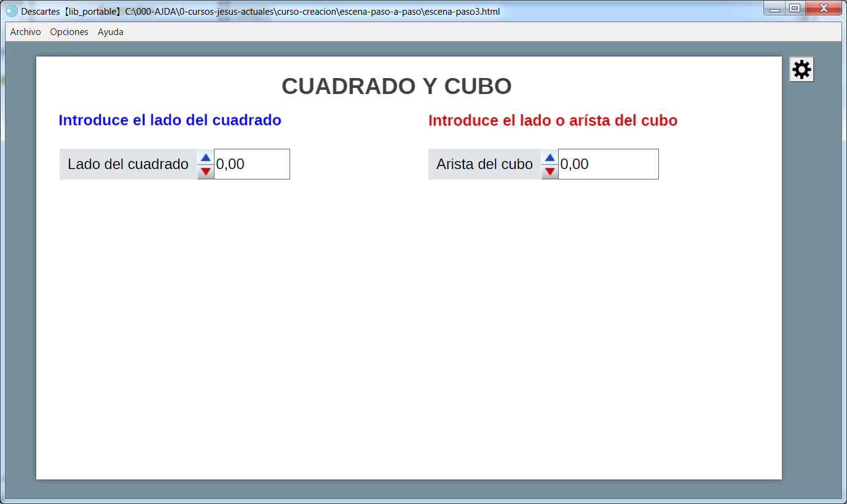
Task: Open the gear settings icon
Action: (802, 69)
